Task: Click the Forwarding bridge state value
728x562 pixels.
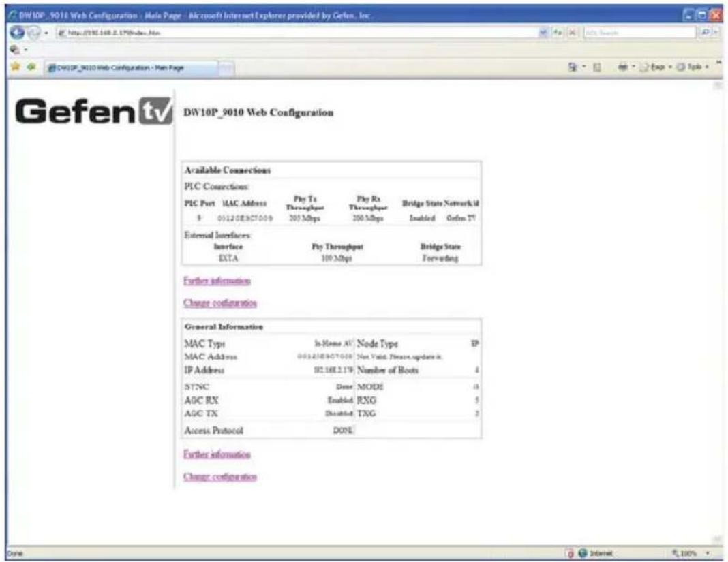Action: 440,258
